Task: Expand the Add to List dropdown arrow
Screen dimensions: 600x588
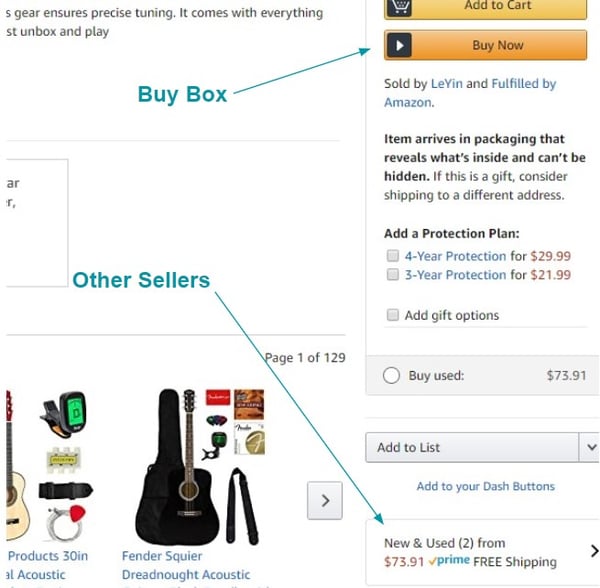Action: pos(590,447)
